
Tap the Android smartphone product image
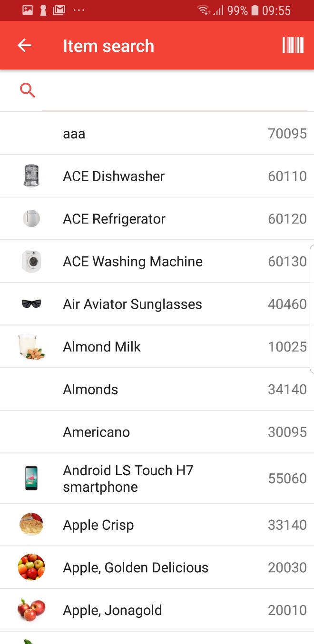click(x=31, y=478)
